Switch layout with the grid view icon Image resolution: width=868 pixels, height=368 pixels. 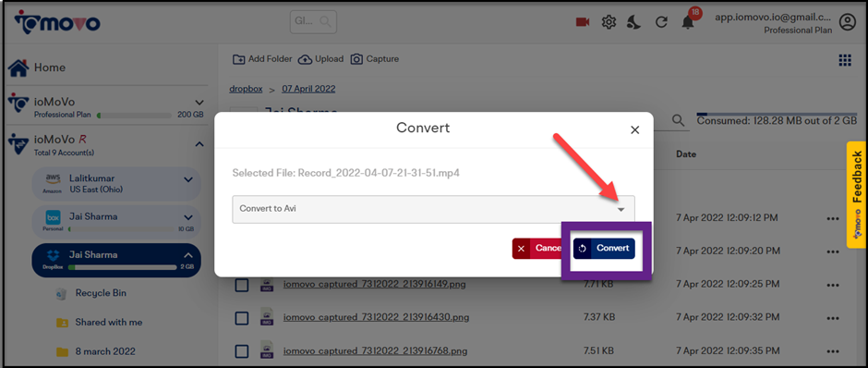[845, 60]
